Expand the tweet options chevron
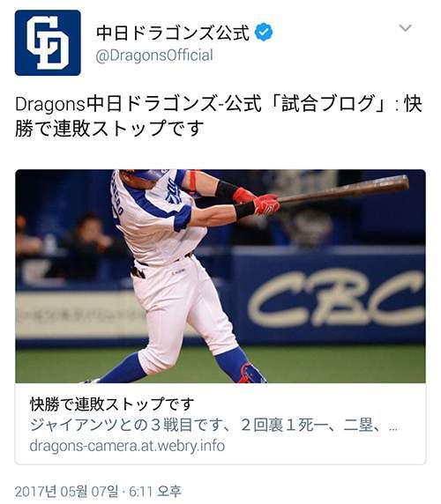441x504 pixels. point(406,28)
